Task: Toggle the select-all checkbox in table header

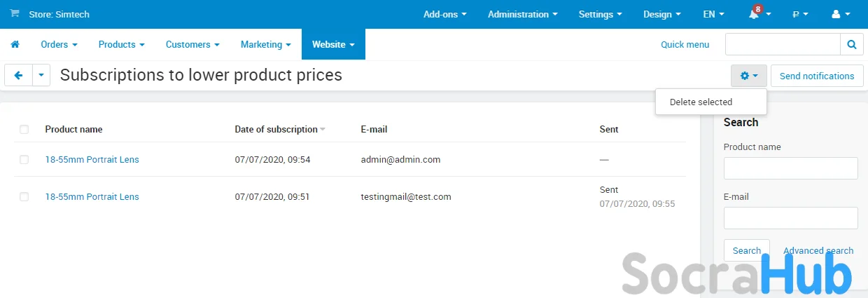Action: 24,129
